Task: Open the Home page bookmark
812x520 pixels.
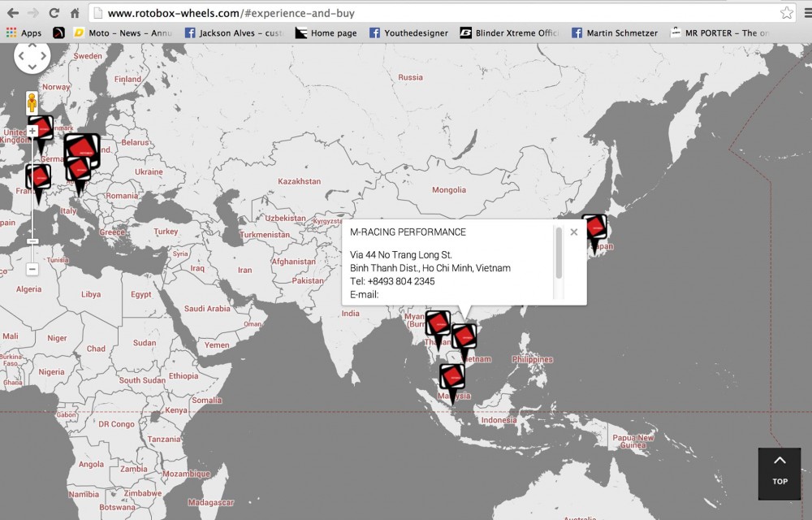Action: click(x=326, y=33)
